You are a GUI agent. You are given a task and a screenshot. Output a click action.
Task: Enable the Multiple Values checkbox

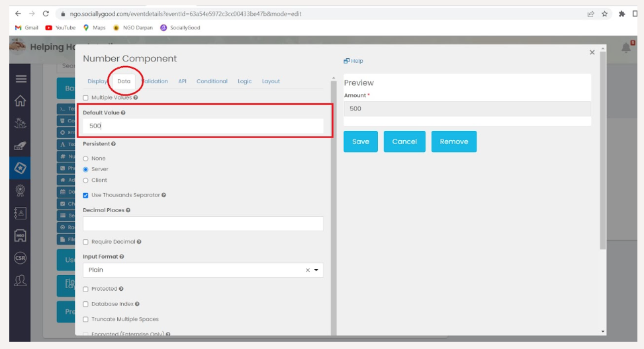tap(85, 98)
